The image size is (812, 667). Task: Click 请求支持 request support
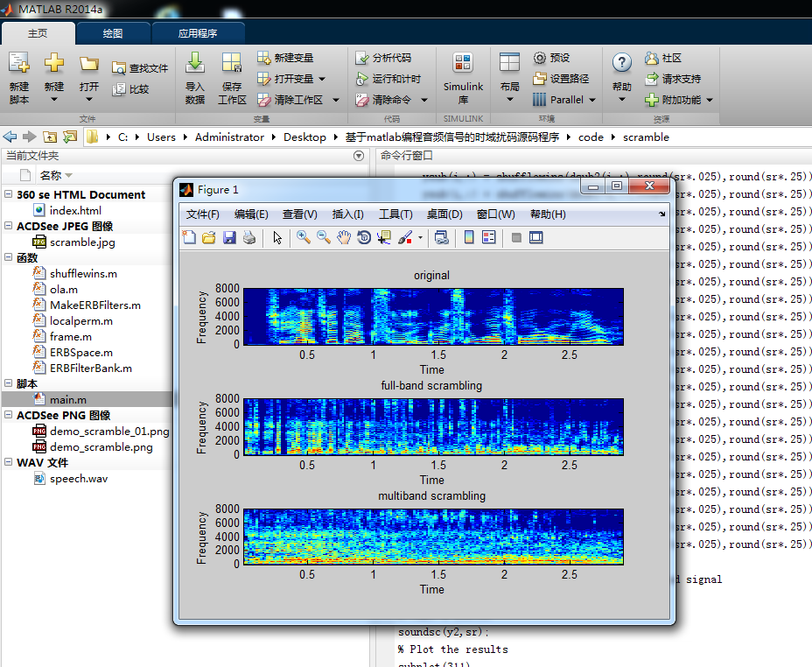673,79
